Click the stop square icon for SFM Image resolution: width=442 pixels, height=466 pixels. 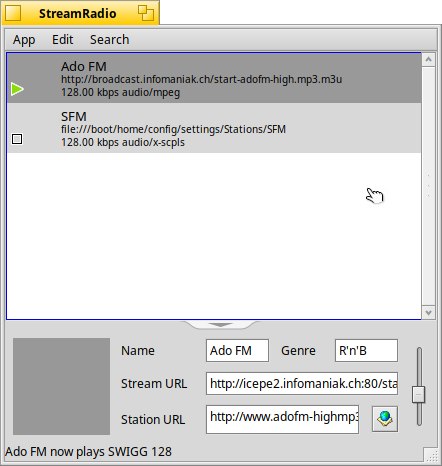[x=17, y=139]
